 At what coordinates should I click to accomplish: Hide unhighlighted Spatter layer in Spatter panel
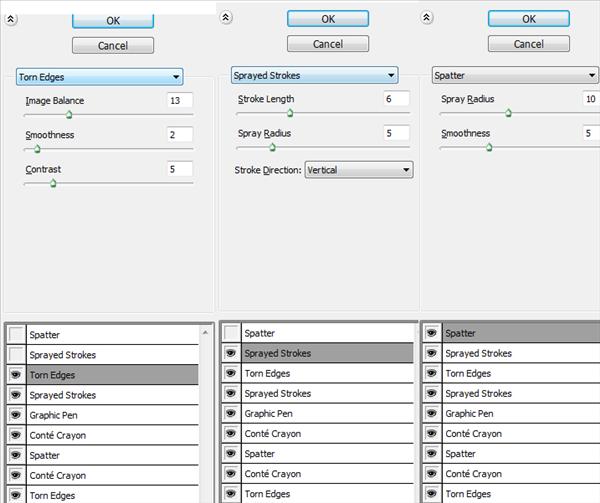tap(432, 453)
